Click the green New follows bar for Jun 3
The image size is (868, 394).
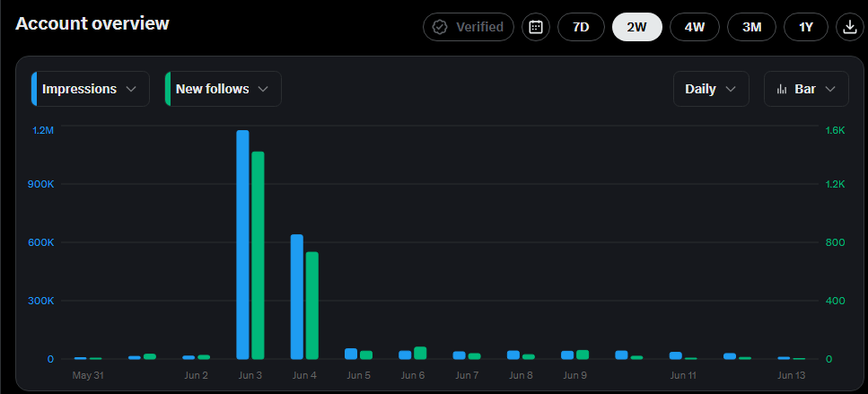(x=258, y=256)
